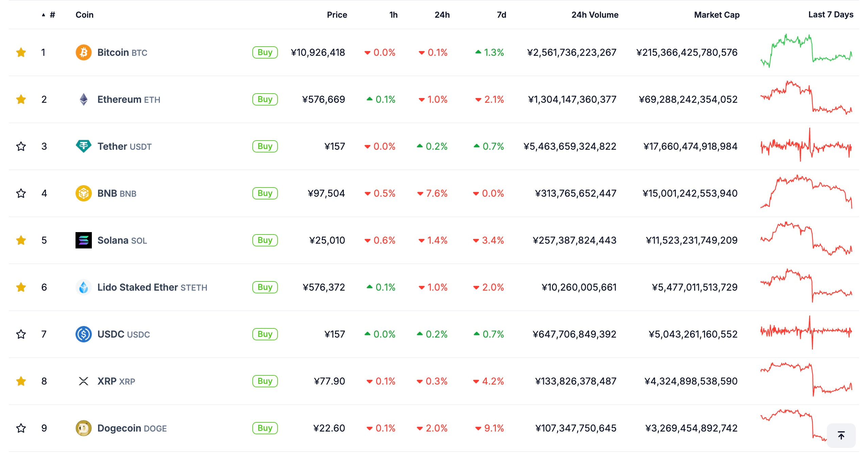Click Tether 24h volume ¥5,463,659,324,822
This screenshot has height=454, width=868.
tap(570, 146)
